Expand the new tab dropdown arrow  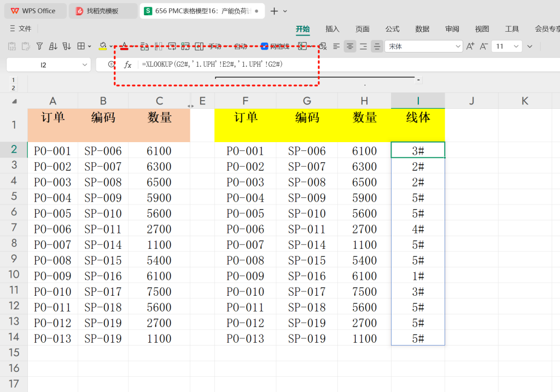click(x=285, y=11)
